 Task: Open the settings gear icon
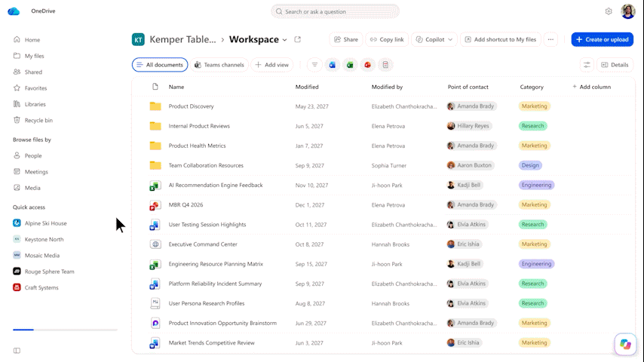pos(609,11)
